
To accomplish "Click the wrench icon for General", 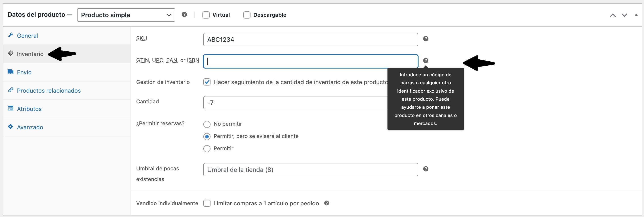I will pos(11,35).
